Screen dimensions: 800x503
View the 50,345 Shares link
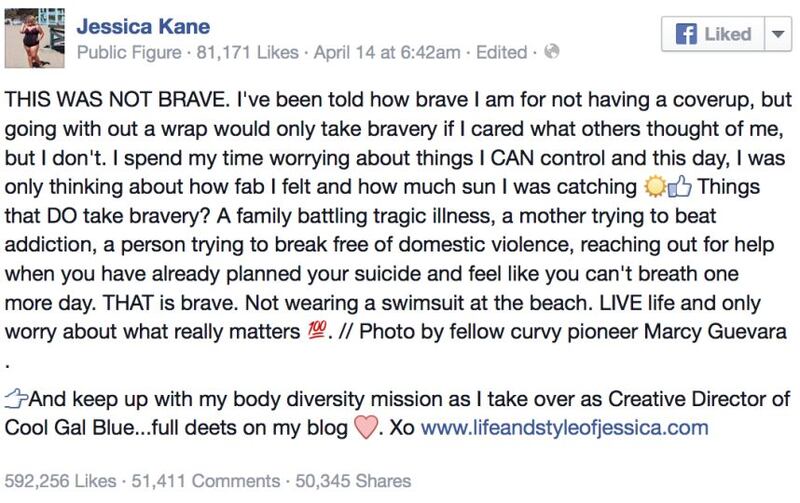point(353,481)
